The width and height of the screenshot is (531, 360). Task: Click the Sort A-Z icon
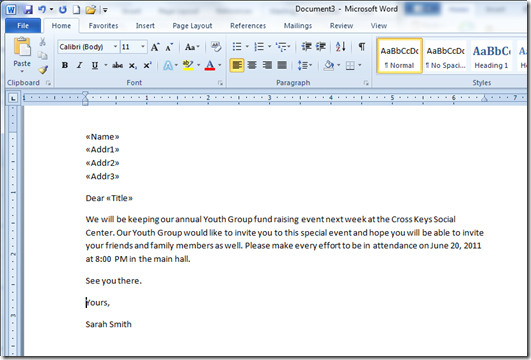coord(341,46)
